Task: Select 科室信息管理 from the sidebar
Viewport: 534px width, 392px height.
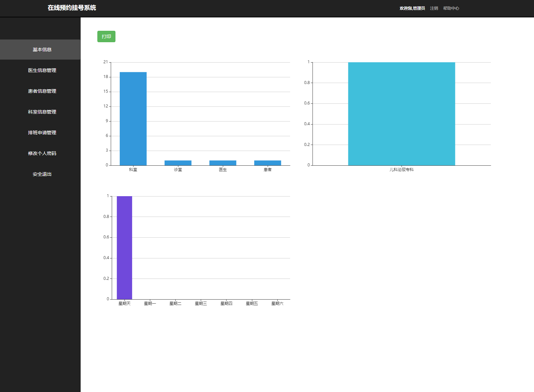Action: [42, 112]
